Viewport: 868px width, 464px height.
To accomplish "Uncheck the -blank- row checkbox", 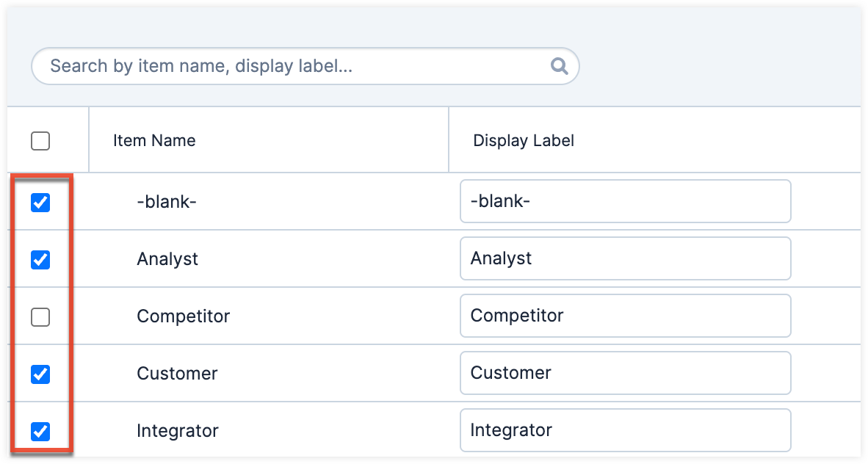I will tap(40, 203).
